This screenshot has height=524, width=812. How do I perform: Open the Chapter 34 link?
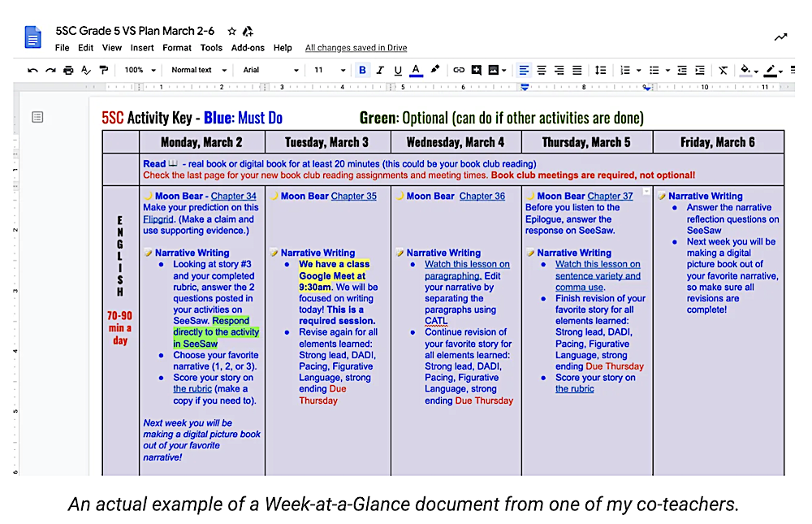(234, 197)
